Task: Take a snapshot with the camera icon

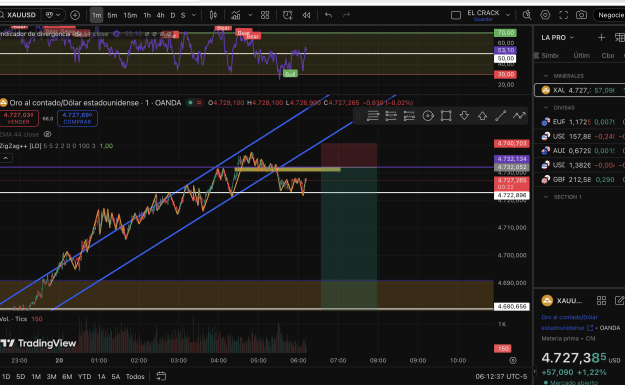Action: tap(581, 15)
